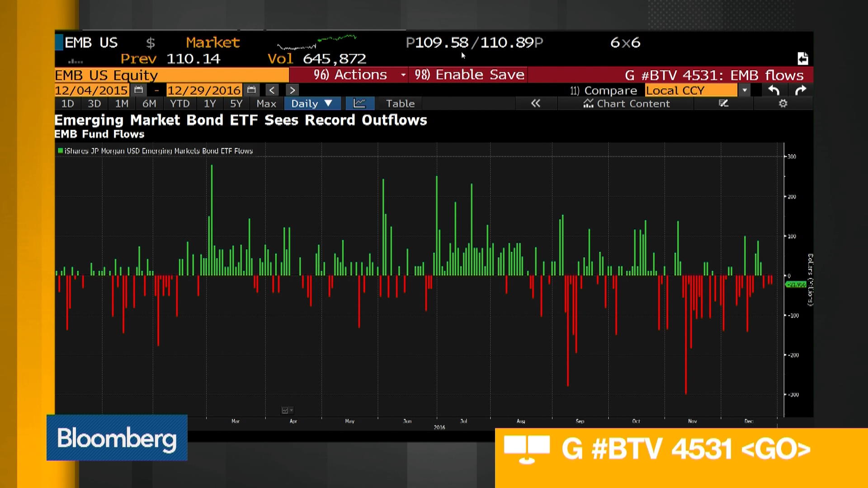
Task: Collapse panel with double left chevron
Action: tap(536, 103)
